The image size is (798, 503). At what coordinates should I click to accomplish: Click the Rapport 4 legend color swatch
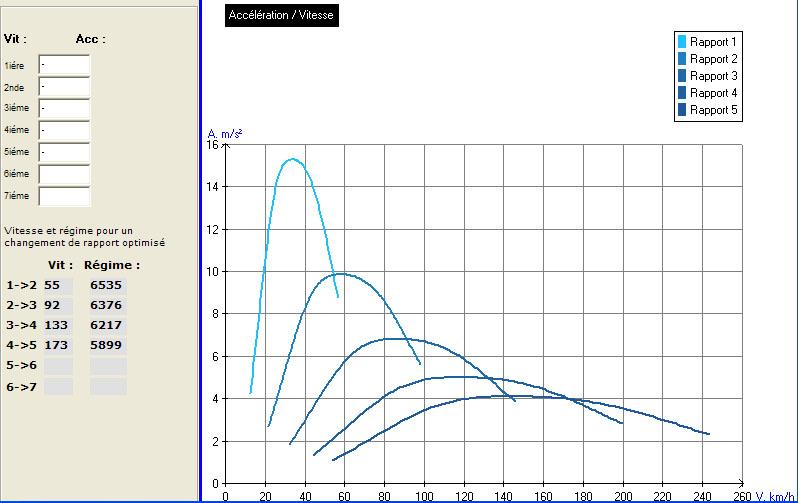click(682, 93)
